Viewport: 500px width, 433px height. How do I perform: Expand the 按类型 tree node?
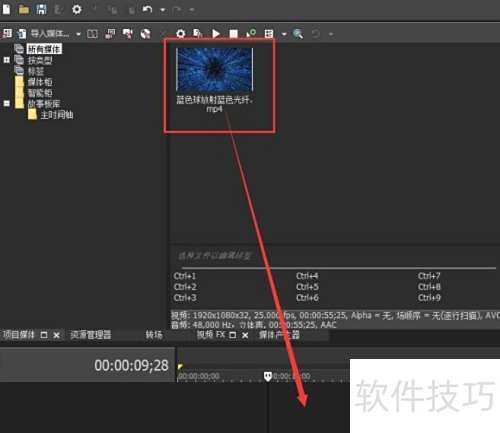click(x=6, y=60)
